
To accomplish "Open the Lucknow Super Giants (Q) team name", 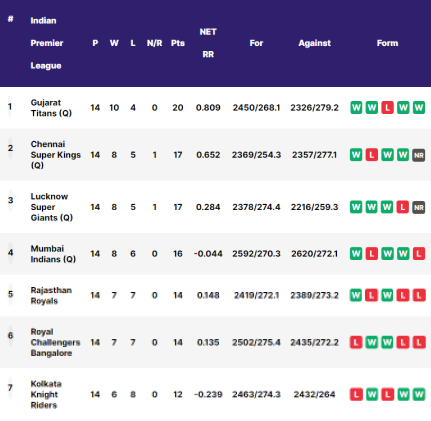I will pos(52,207).
